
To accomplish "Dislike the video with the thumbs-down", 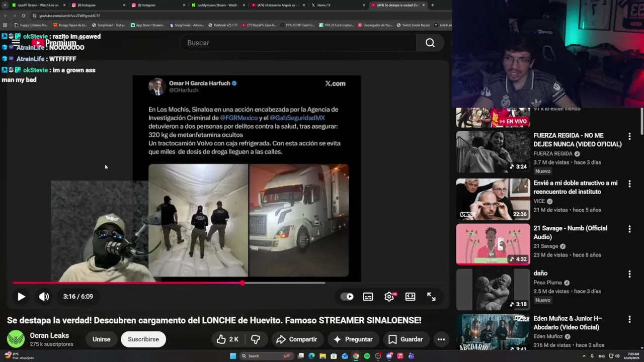I will point(256,339).
